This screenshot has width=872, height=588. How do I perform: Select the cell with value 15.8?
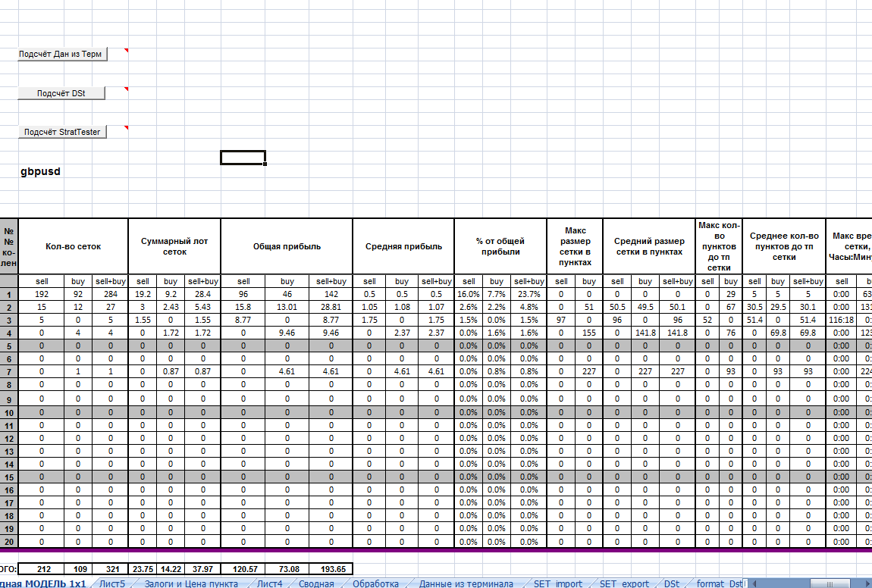[x=243, y=307]
